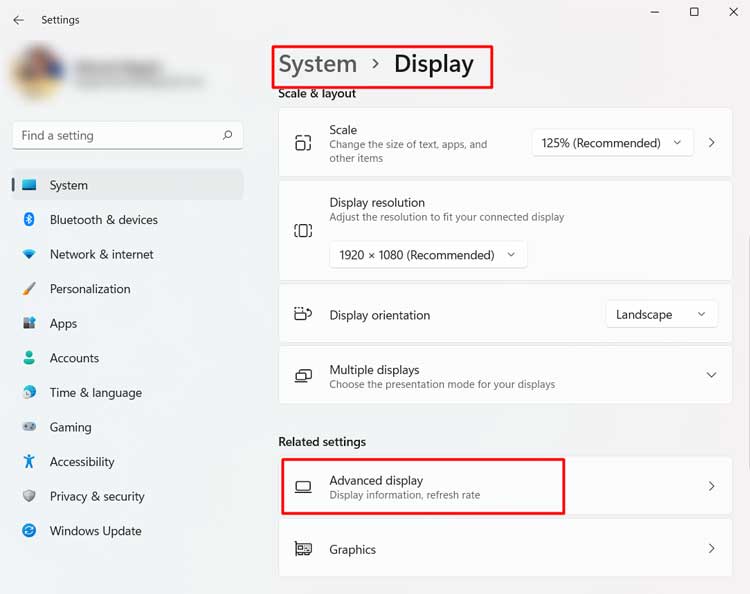
Task: Click the Related settings heading
Action: pos(322,441)
